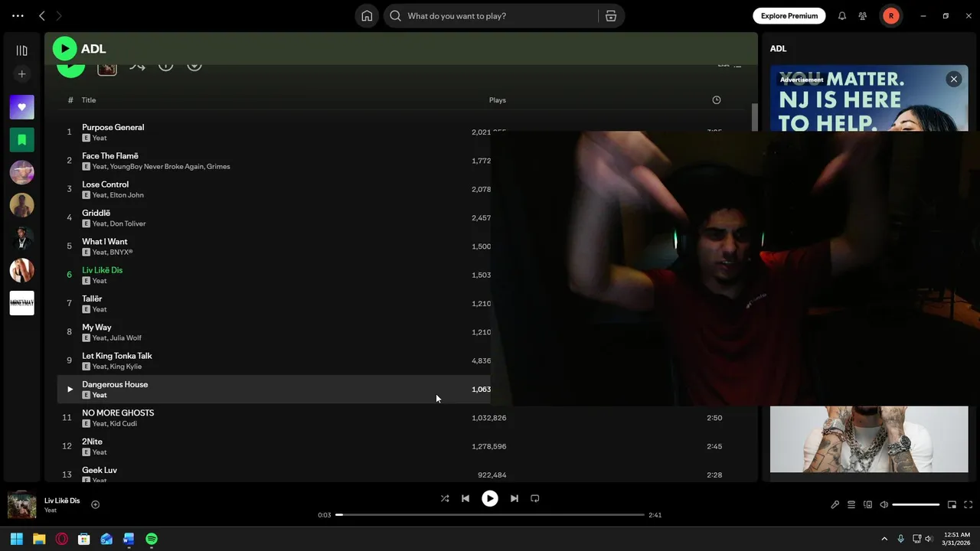Toggle lyrics microphone icon
980x551 pixels.
(x=835, y=504)
